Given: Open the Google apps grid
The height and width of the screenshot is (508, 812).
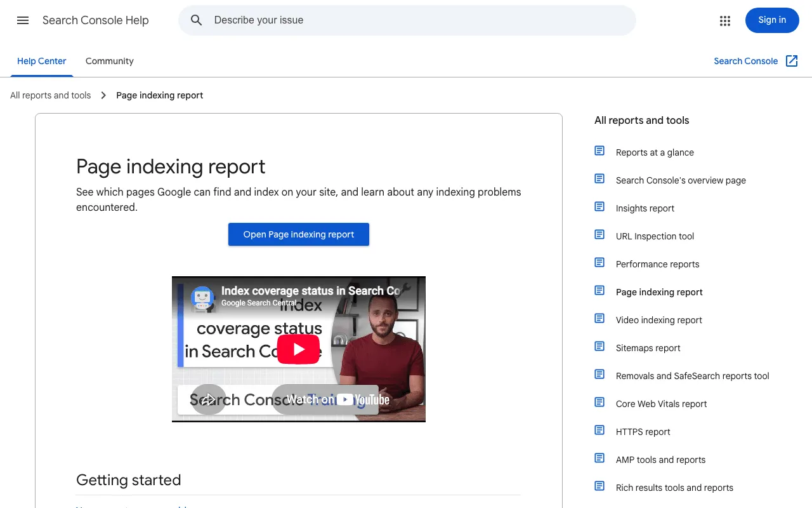Looking at the screenshot, I should point(725,21).
